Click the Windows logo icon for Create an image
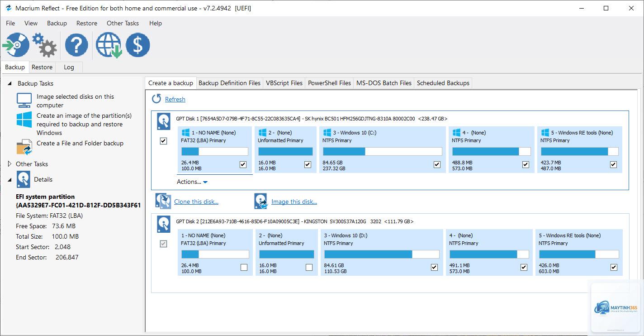This screenshot has width=644, height=336. pyautogui.click(x=24, y=120)
